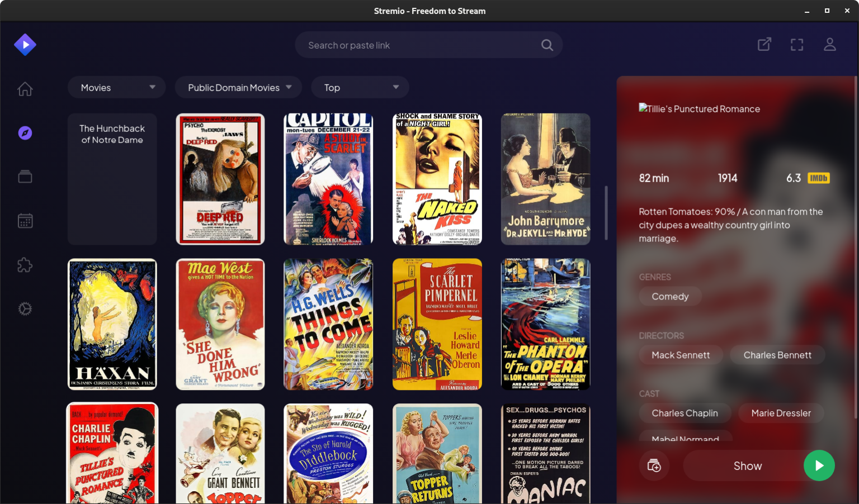
Task: Open the Häxan movie poster
Action: pyautogui.click(x=112, y=324)
